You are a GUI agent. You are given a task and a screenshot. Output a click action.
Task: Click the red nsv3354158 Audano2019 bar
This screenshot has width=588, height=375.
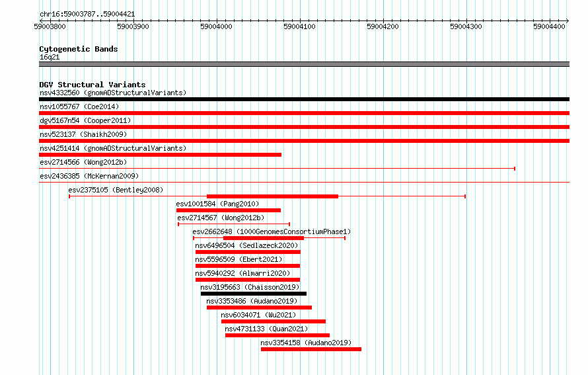tap(311, 349)
